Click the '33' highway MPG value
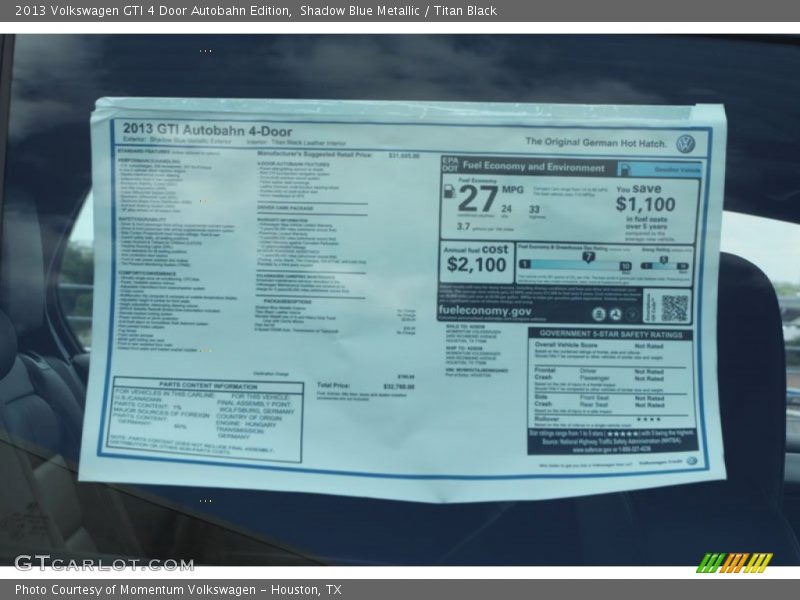 click(534, 209)
